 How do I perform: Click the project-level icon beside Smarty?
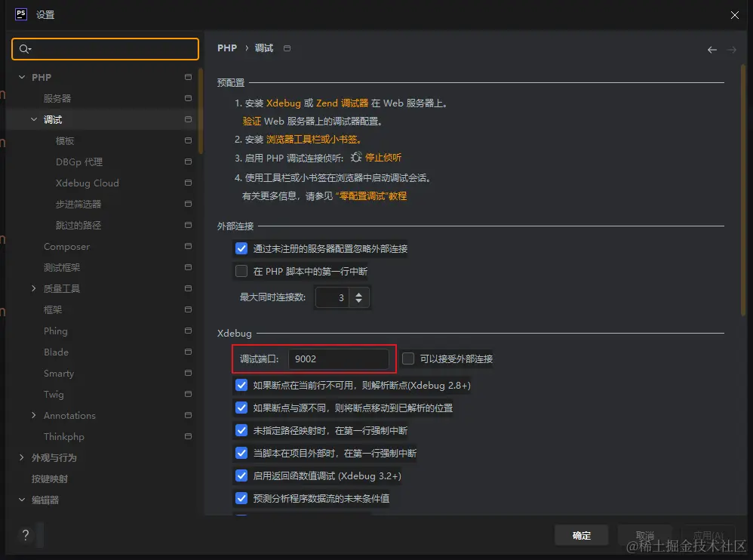[189, 373]
